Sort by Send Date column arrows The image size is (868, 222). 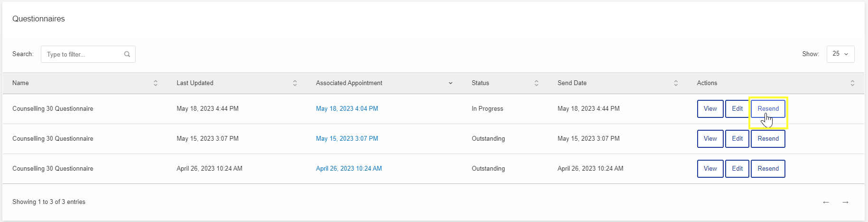(676, 83)
